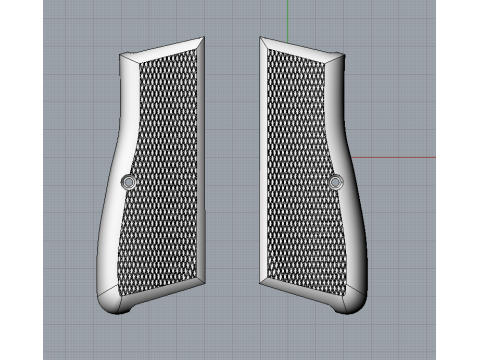480x360 pixels.
Task: Click the screw hole on left grip
Action: (129, 182)
